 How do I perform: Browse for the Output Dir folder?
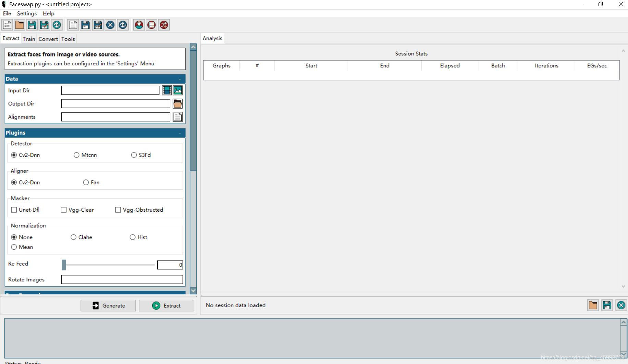(x=178, y=104)
